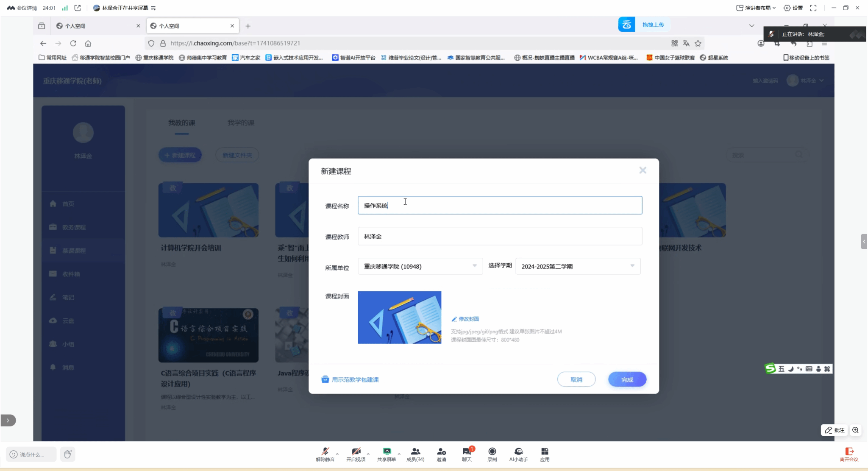Open the 选择学期 semester dropdown
Screen dimensions: 868x471
click(578, 266)
